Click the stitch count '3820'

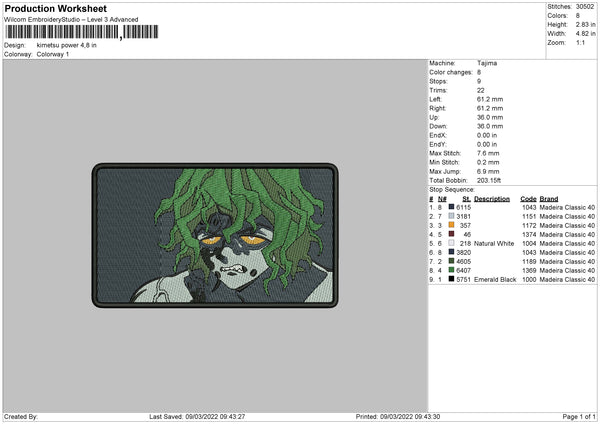pos(463,252)
